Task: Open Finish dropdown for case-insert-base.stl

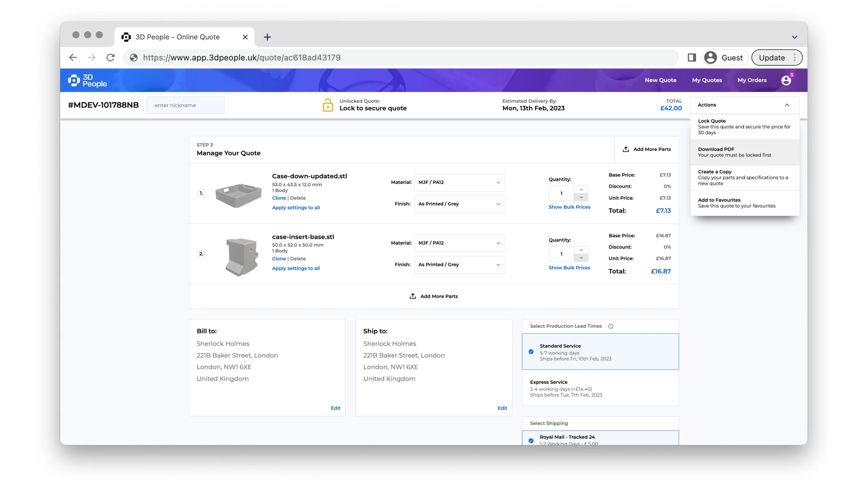Action: click(459, 264)
